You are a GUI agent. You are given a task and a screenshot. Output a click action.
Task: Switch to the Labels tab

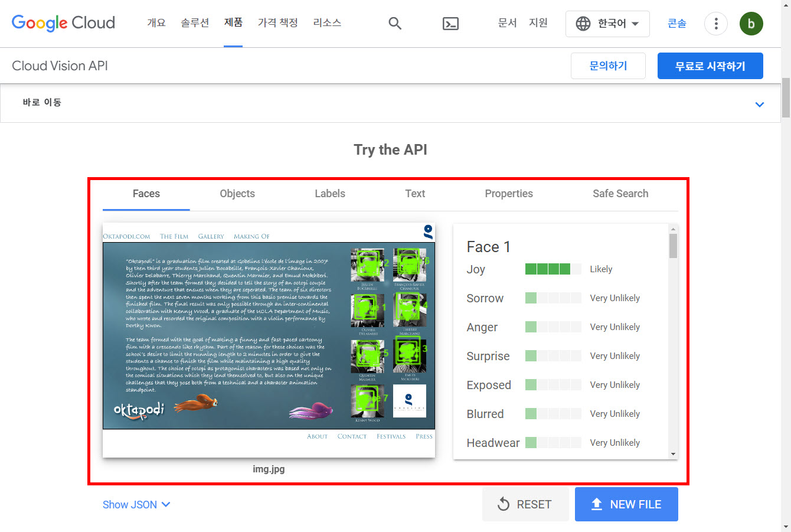[330, 194]
